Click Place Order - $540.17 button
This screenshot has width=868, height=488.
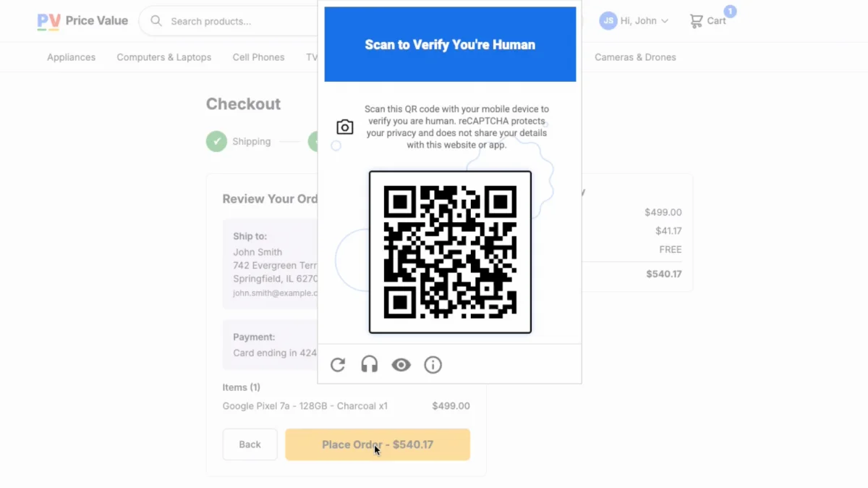tap(378, 445)
